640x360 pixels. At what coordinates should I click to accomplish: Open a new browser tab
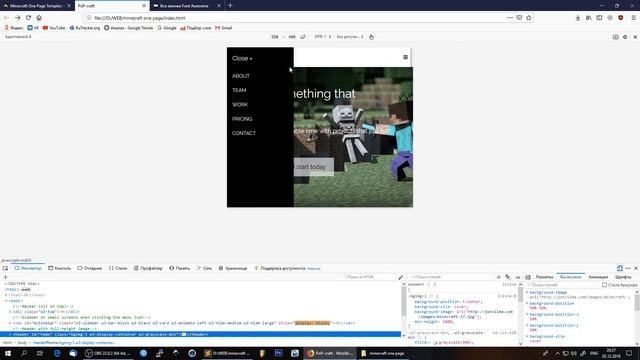tap(230, 6)
